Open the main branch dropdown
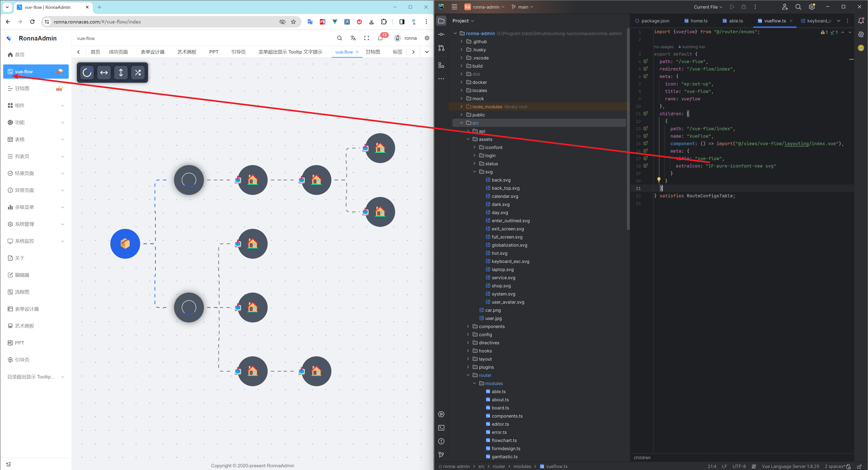This screenshot has width=868, height=470. [x=522, y=7]
